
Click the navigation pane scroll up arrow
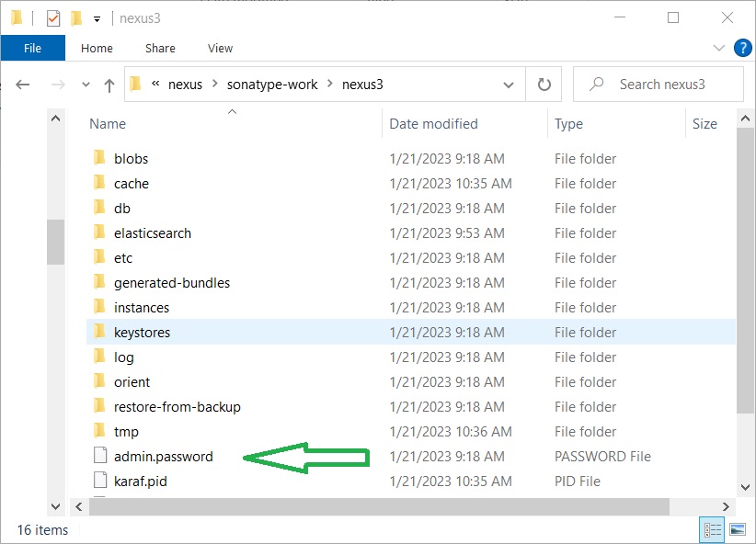pos(55,119)
